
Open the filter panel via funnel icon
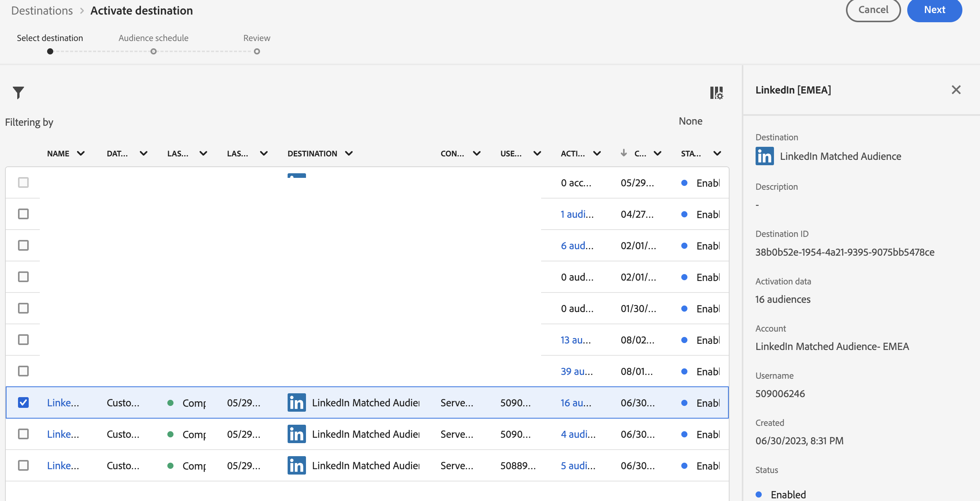pyautogui.click(x=18, y=92)
